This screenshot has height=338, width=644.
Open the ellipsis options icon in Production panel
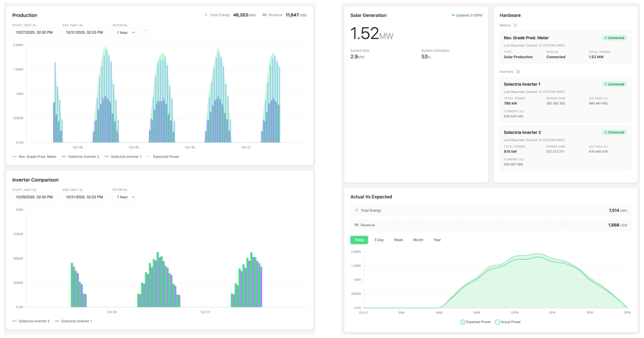click(x=145, y=30)
